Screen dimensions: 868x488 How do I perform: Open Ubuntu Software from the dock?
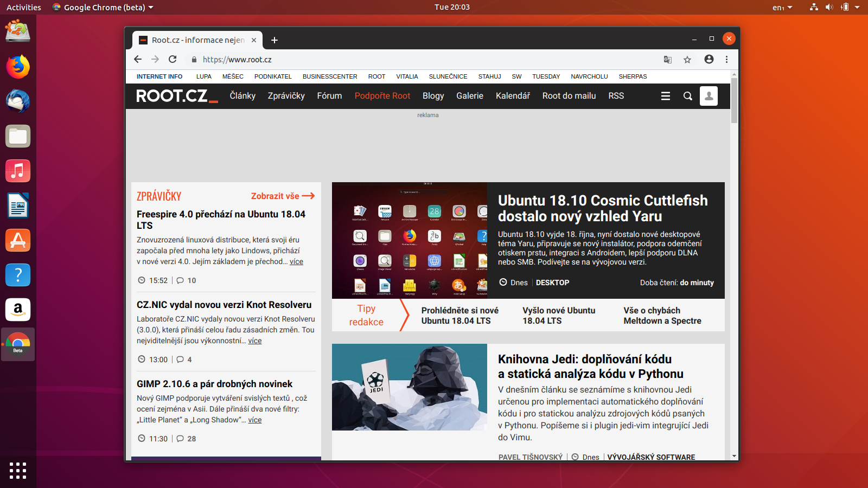(18, 240)
